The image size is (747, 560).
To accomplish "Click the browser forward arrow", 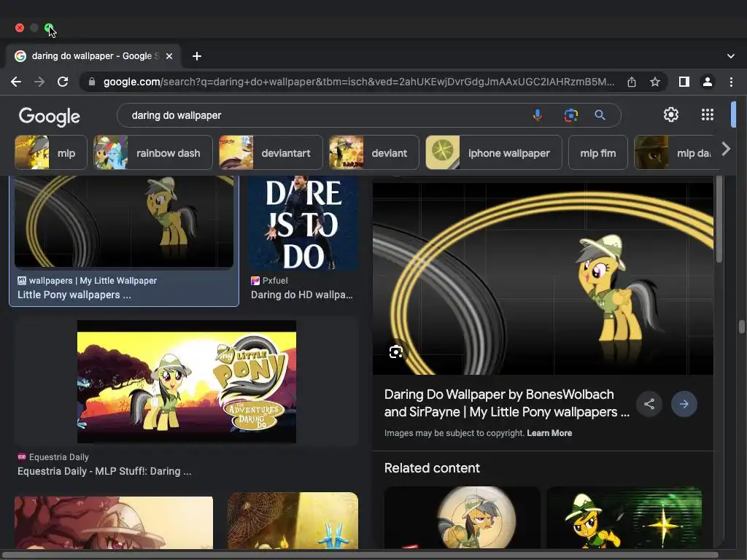I will (x=39, y=82).
